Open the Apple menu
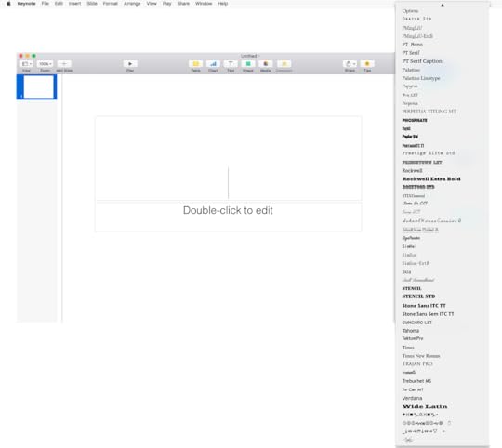This screenshot has width=502, height=448. point(8,4)
